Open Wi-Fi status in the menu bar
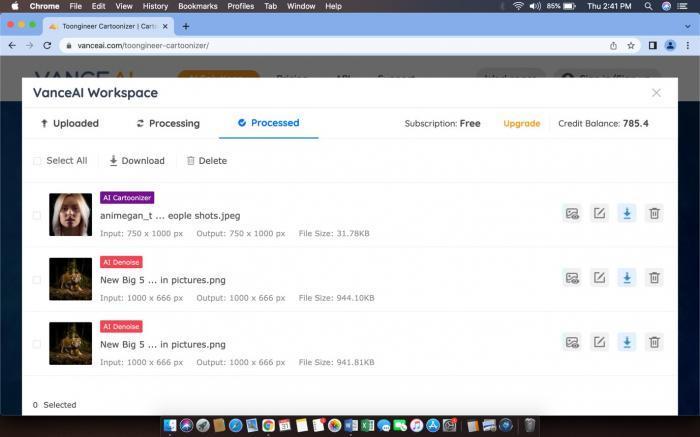Screen dimensions: 700x437 click(518, 6)
